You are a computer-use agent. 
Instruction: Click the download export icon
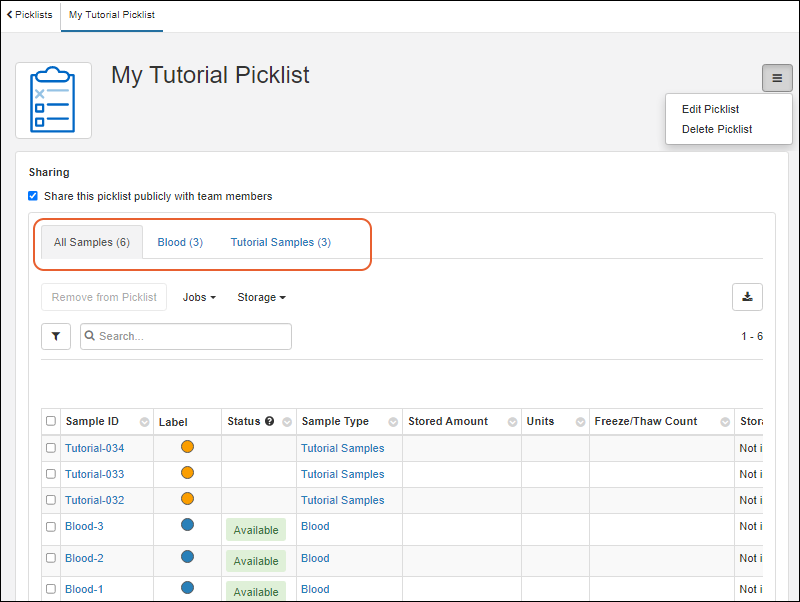(x=747, y=296)
